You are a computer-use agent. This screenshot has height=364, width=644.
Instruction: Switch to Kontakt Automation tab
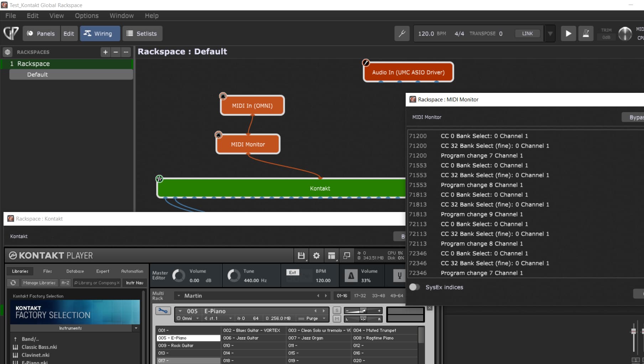point(132,271)
